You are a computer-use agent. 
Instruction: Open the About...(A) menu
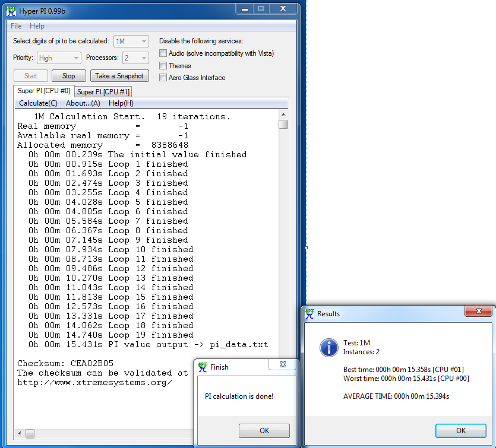click(83, 103)
